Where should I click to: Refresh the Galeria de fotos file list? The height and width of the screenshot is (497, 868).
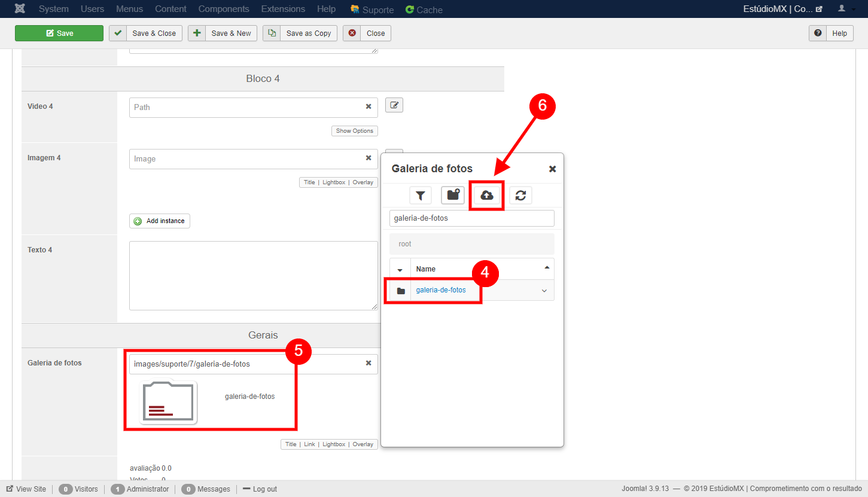520,196
